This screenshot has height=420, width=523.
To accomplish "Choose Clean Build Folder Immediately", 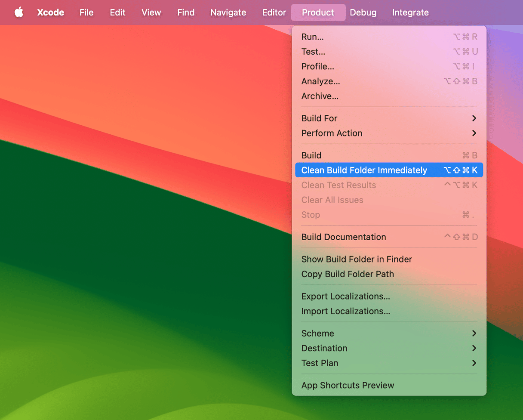I will 364,170.
